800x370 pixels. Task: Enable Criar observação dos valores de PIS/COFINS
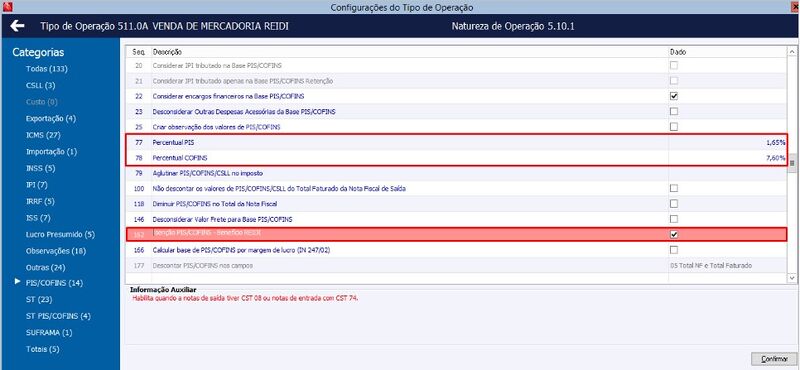[674, 127]
